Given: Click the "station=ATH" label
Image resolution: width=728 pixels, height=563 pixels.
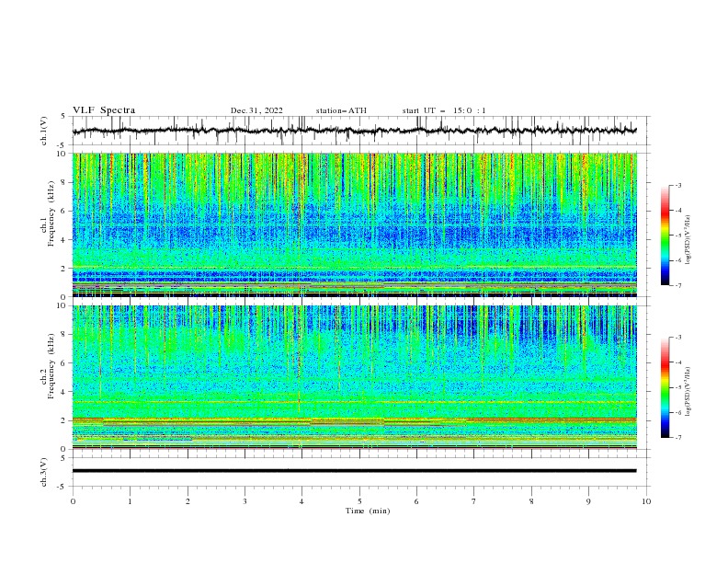Looking at the screenshot, I should point(341,110).
